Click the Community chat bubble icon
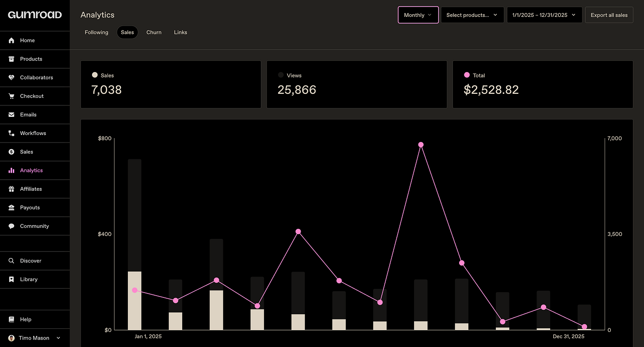 [x=11, y=226]
